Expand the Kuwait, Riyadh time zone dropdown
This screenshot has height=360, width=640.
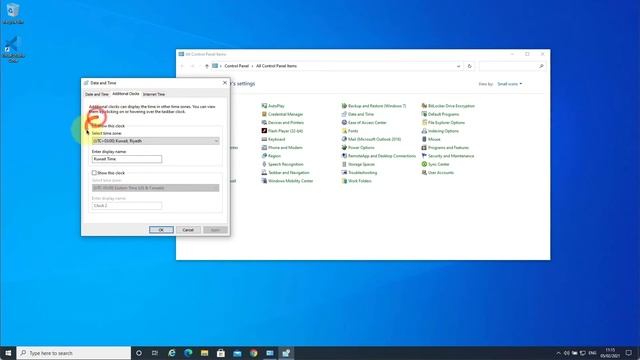click(x=156, y=141)
